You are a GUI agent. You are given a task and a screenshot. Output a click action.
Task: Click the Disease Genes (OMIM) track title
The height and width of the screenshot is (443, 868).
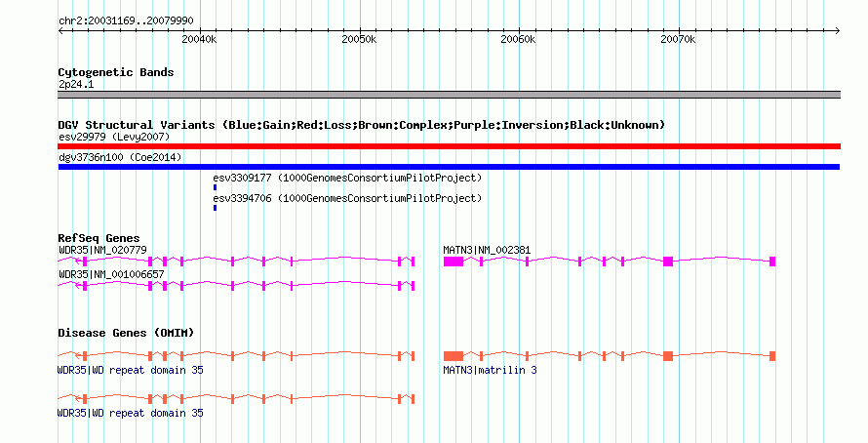coord(126,333)
